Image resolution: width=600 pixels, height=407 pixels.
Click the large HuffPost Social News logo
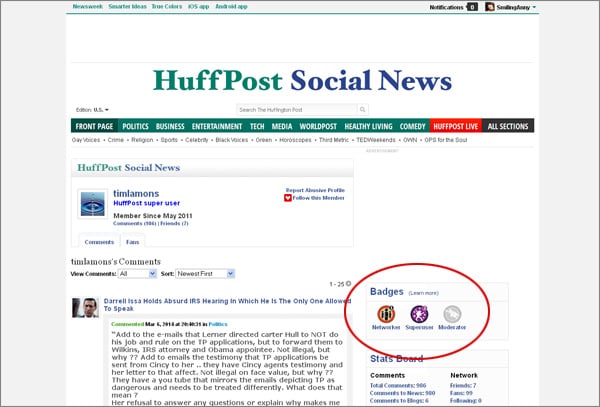302,81
